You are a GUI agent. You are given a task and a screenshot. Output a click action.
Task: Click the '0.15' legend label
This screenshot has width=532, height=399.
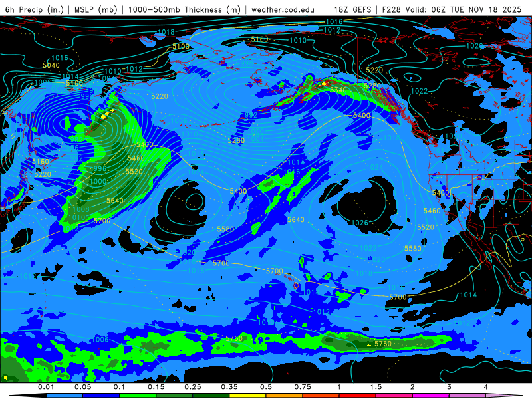click(x=156, y=387)
